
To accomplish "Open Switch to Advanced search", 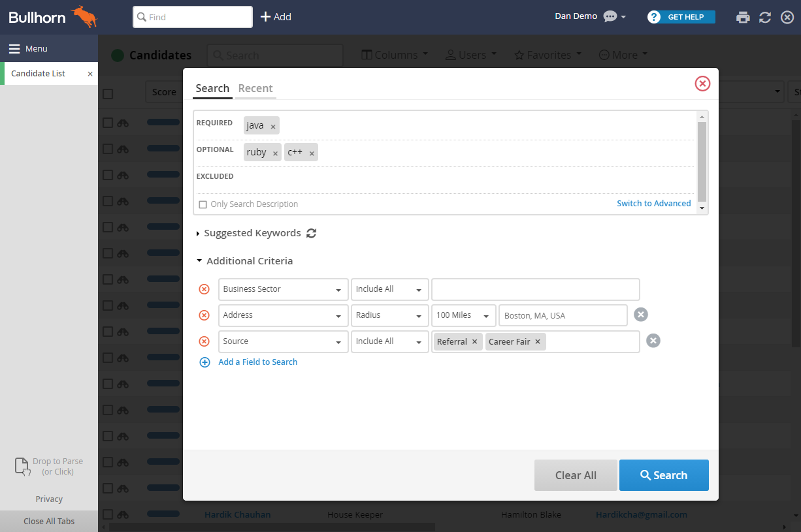I will (654, 203).
